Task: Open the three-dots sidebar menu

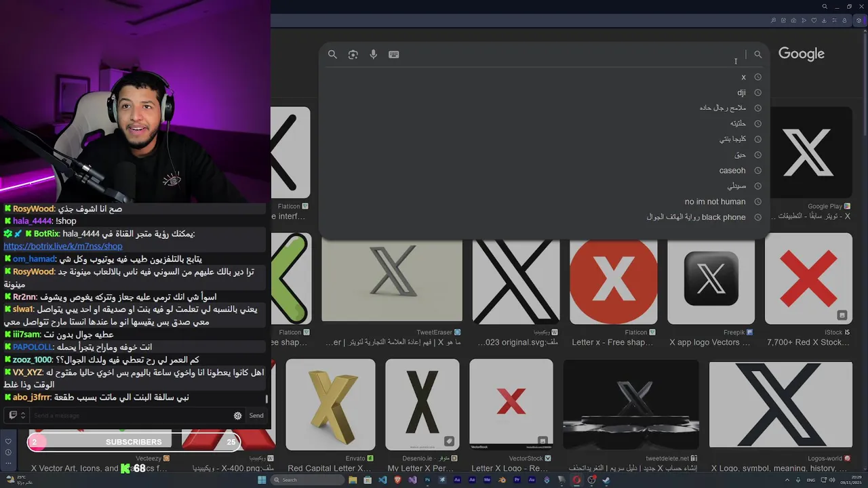Action: point(8,463)
